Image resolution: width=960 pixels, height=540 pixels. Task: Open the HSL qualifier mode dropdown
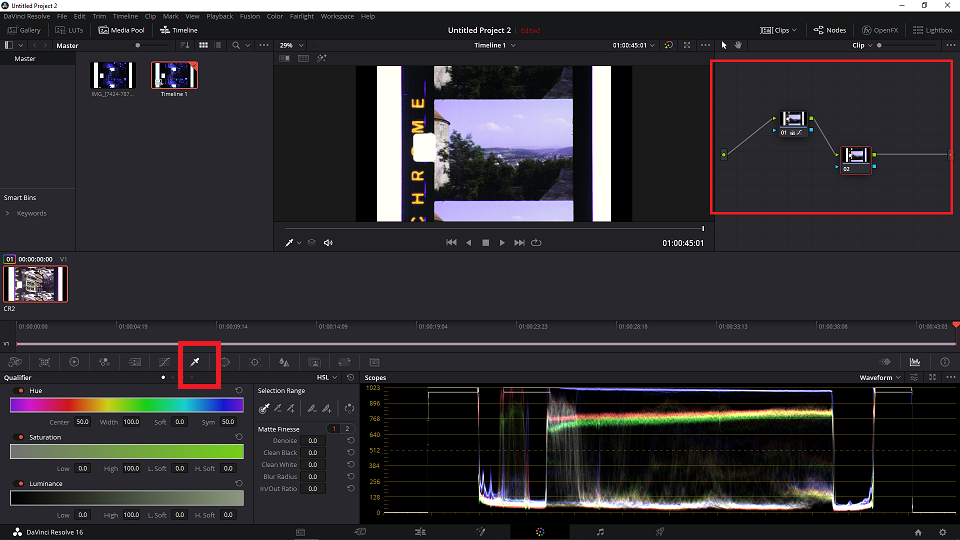tap(326, 378)
